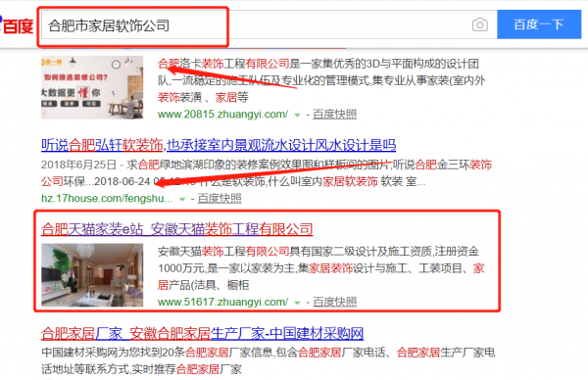Click the camera image-search icon
Image resolution: width=588 pixels, height=380 pixels.
pos(479,25)
